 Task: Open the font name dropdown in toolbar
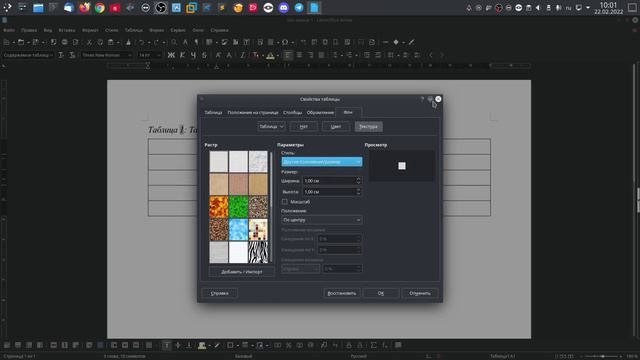tap(107, 55)
